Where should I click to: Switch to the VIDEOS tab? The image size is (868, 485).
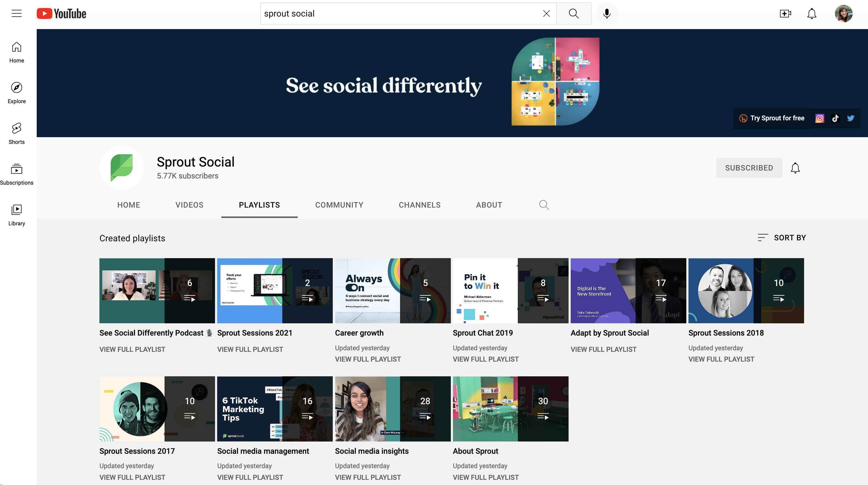click(x=190, y=205)
